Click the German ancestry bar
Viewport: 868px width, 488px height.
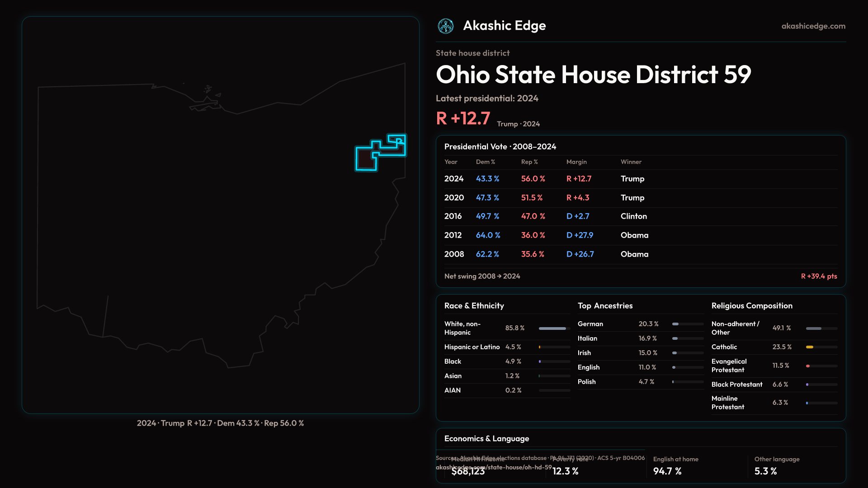pos(676,324)
